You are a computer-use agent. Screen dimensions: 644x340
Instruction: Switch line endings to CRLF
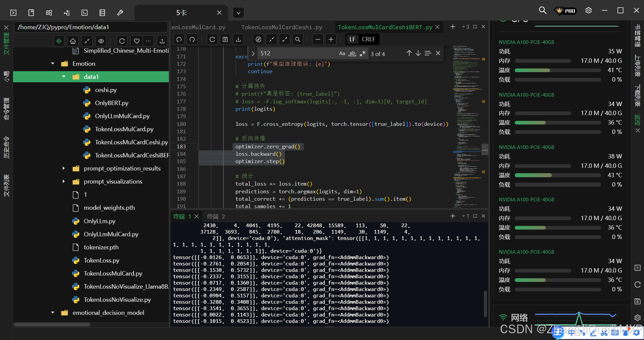pos(368,39)
